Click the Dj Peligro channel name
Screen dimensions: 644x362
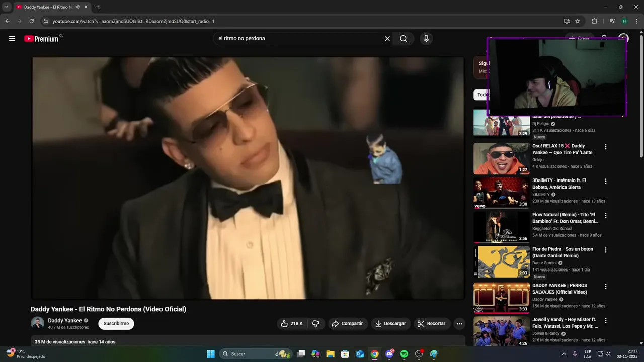tap(541, 124)
